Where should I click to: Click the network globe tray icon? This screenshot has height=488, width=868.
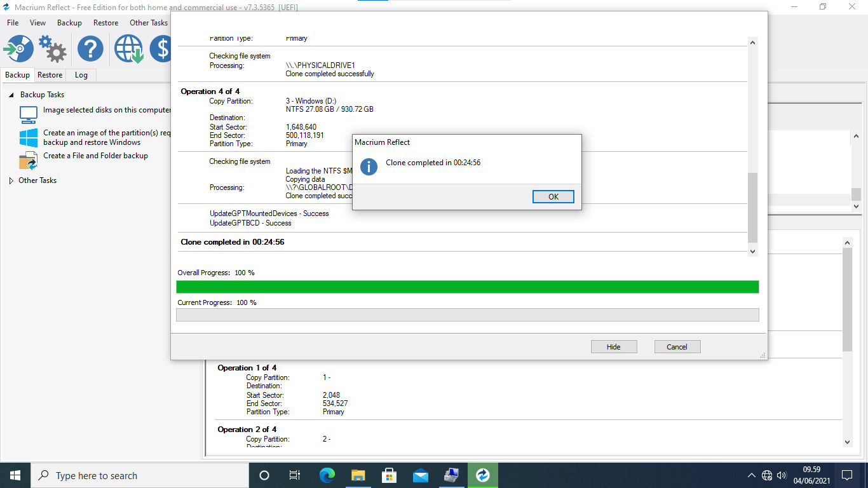coord(767,475)
